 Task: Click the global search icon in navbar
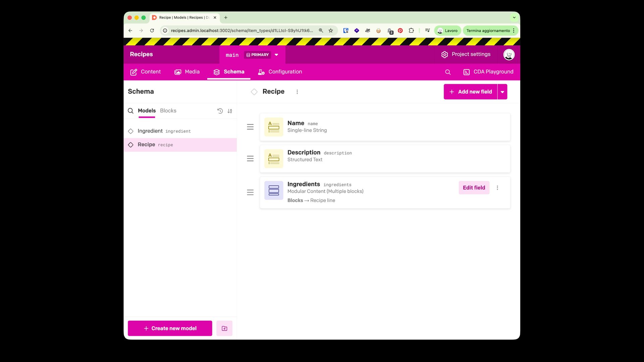pyautogui.click(x=448, y=72)
